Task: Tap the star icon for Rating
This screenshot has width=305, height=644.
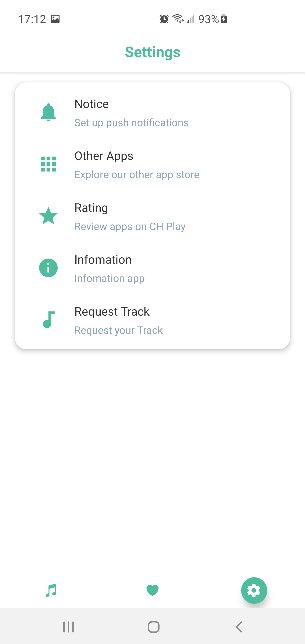Action: tap(48, 216)
